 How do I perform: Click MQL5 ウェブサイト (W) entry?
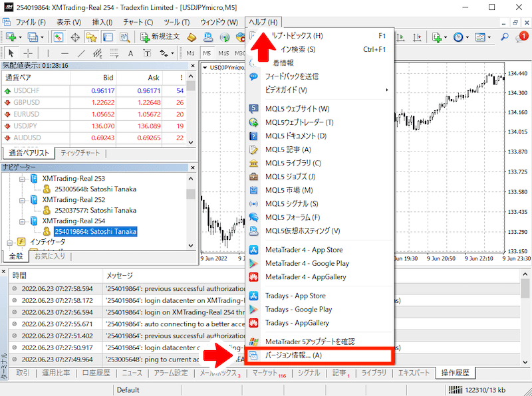click(x=319, y=109)
